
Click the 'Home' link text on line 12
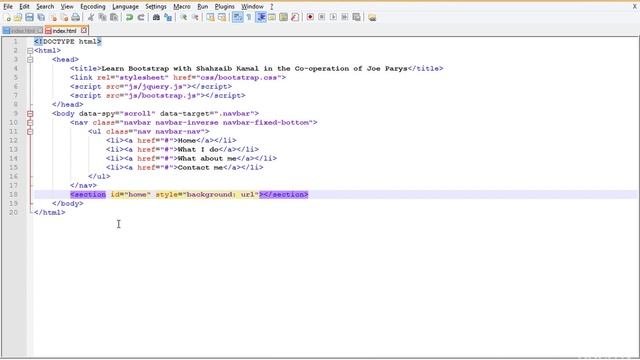point(187,140)
